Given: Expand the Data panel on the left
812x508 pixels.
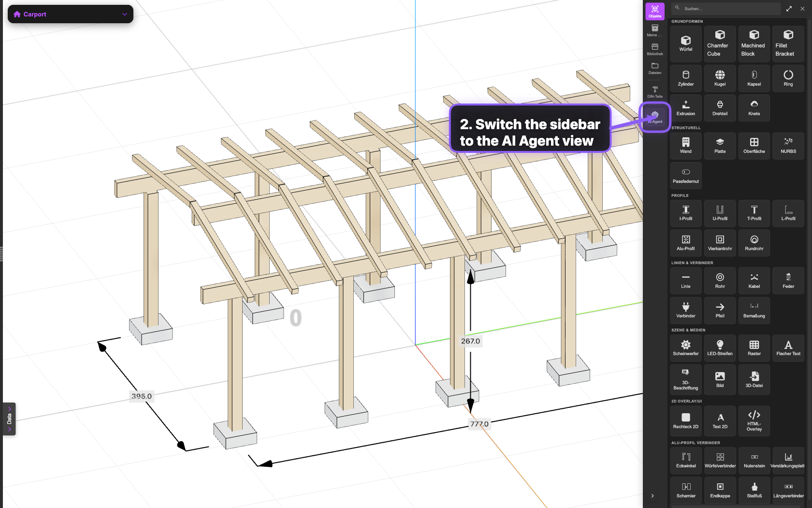Looking at the screenshot, I should (9, 419).
